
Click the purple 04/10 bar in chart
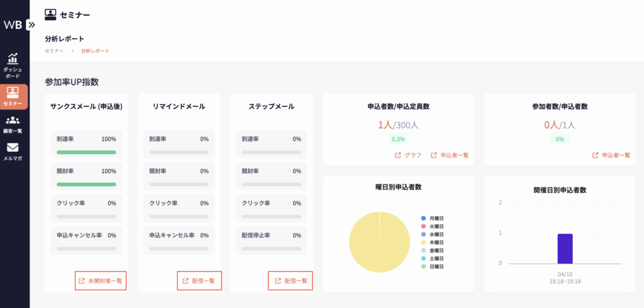click(x=565, y=249)
